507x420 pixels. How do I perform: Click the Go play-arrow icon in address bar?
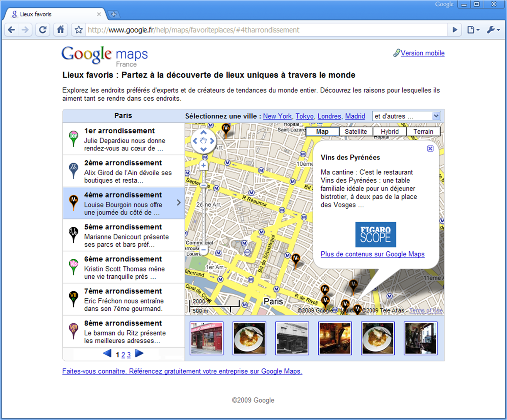(455, 30)
